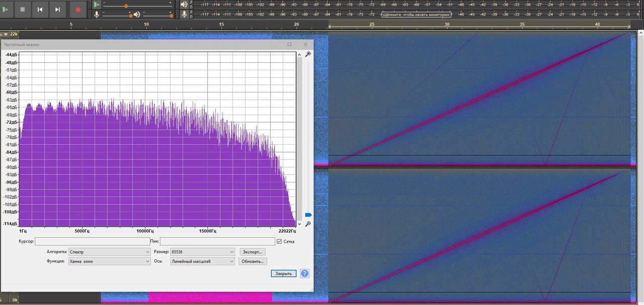Screen dimensions: 644x305
Task: Click the recording volume slider knob
Action: click(x=131, y=16)
